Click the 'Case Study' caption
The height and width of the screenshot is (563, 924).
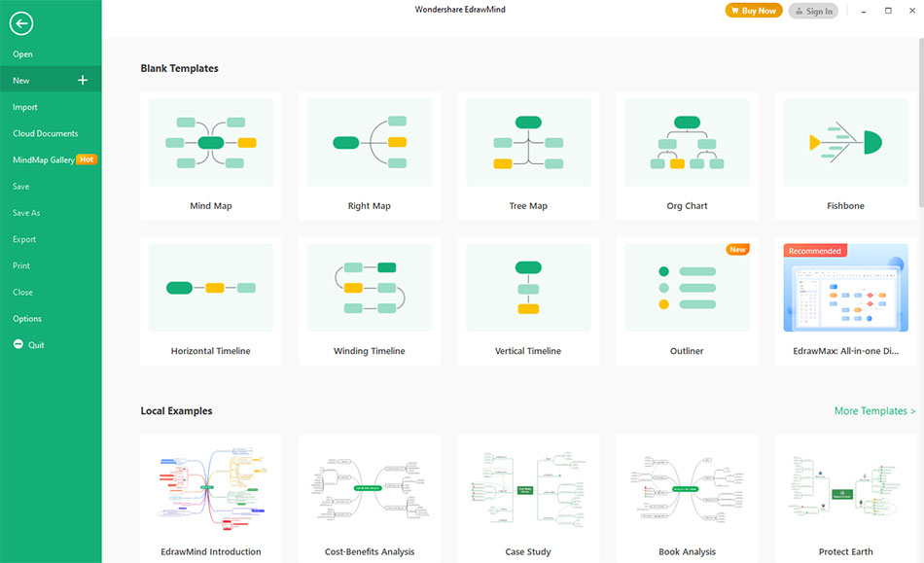528,551
